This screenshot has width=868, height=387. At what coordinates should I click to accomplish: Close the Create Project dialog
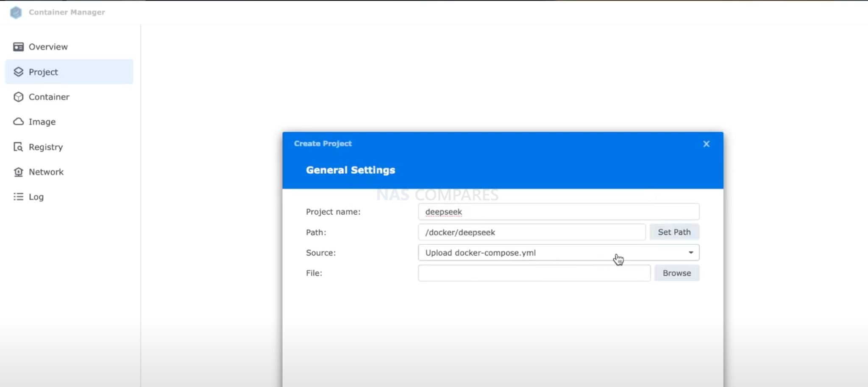[706, 144]
